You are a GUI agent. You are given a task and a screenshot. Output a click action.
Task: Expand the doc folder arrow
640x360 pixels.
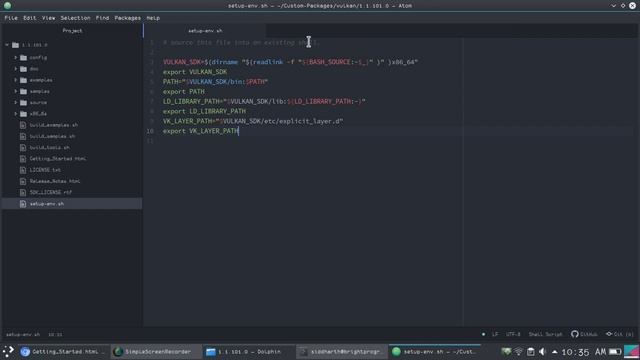coord(16,69)
